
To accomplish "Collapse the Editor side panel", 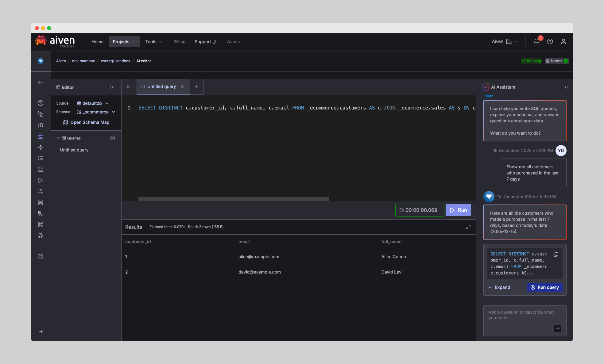I will point(112,87).
